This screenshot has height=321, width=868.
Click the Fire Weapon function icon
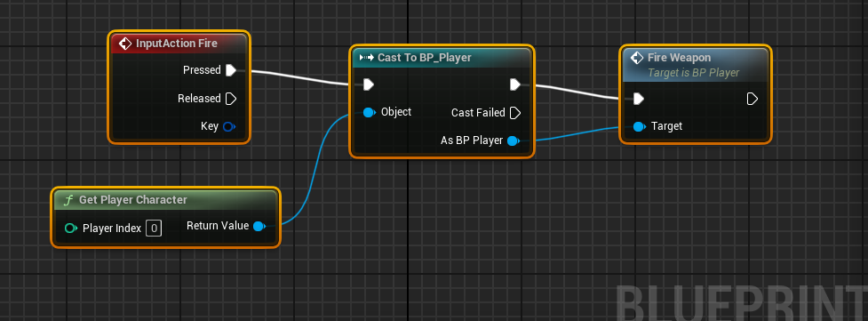click(x=637, y=58)
